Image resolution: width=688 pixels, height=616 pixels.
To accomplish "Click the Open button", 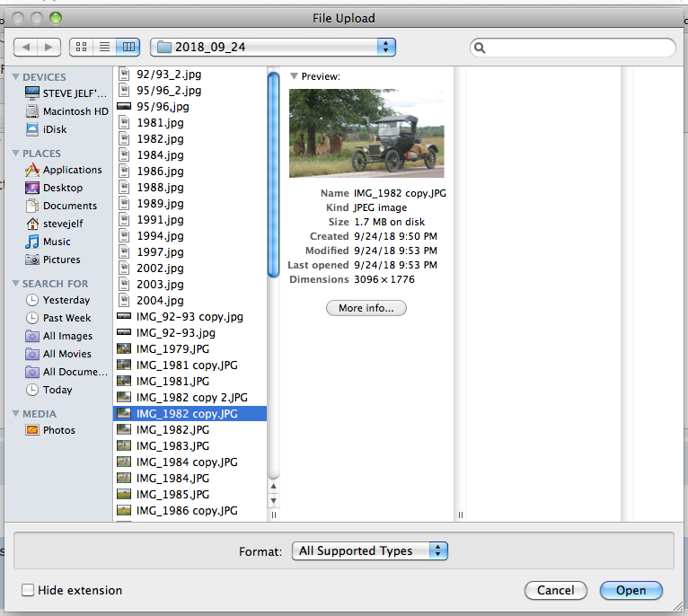I will click(x=631, y=590).
